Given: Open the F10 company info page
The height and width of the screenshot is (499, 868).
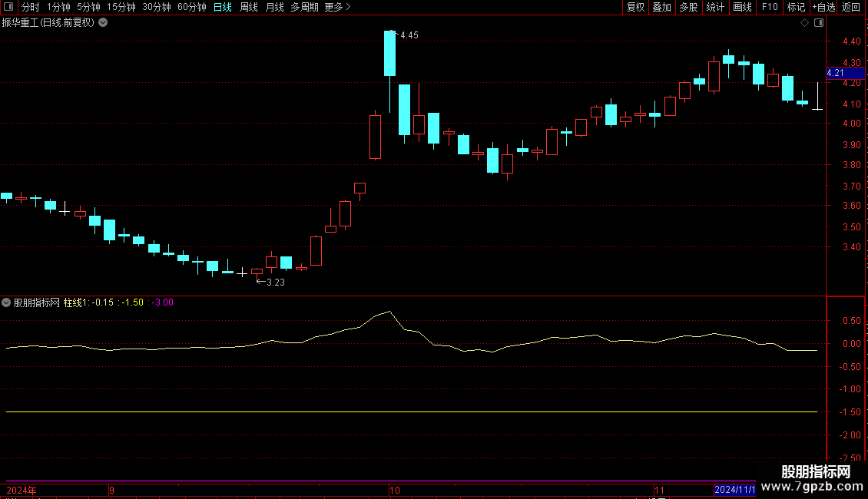Looking at the screenshot, I should [770, 7].
